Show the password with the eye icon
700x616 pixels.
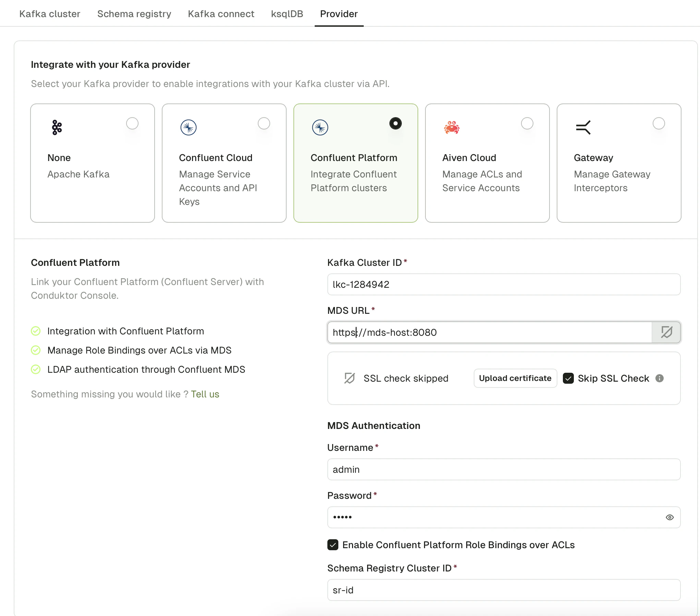[x=670, y=517]
